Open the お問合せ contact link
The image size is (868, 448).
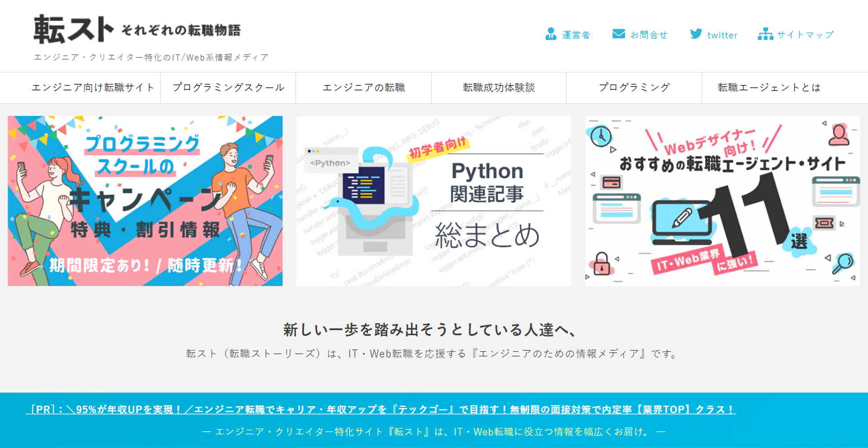pos(649,35)
